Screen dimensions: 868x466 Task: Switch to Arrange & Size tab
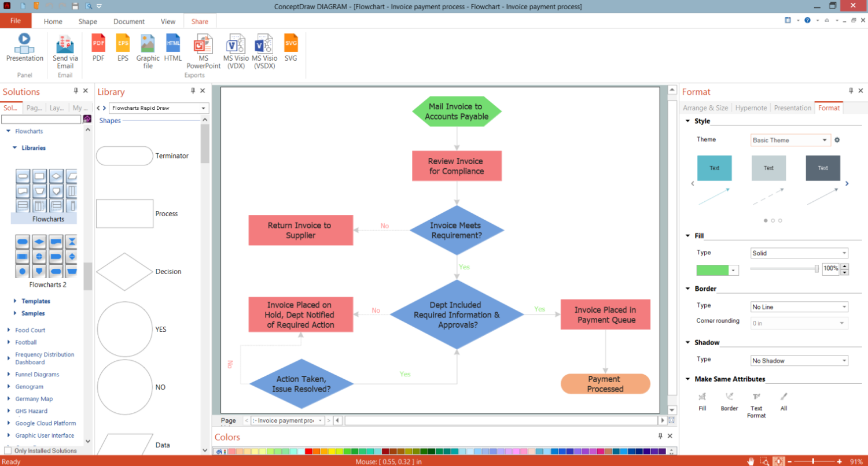pyautogui.click(x=705, y=108)
